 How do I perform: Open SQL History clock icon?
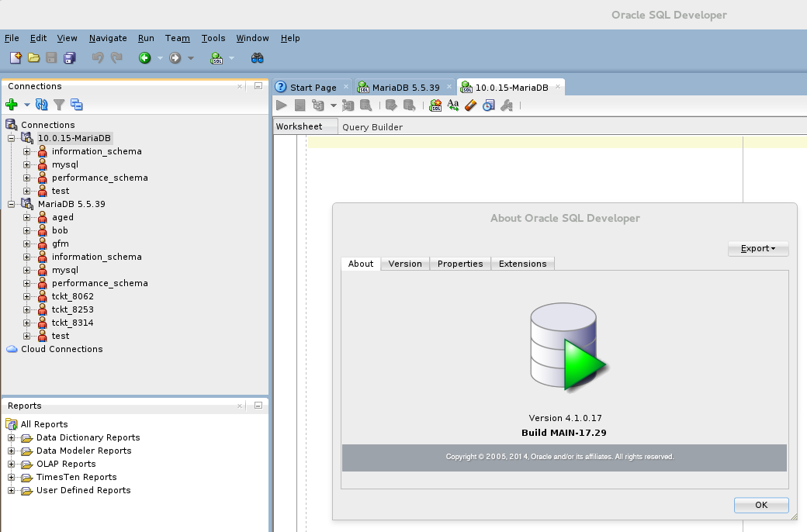pos(488,105)
